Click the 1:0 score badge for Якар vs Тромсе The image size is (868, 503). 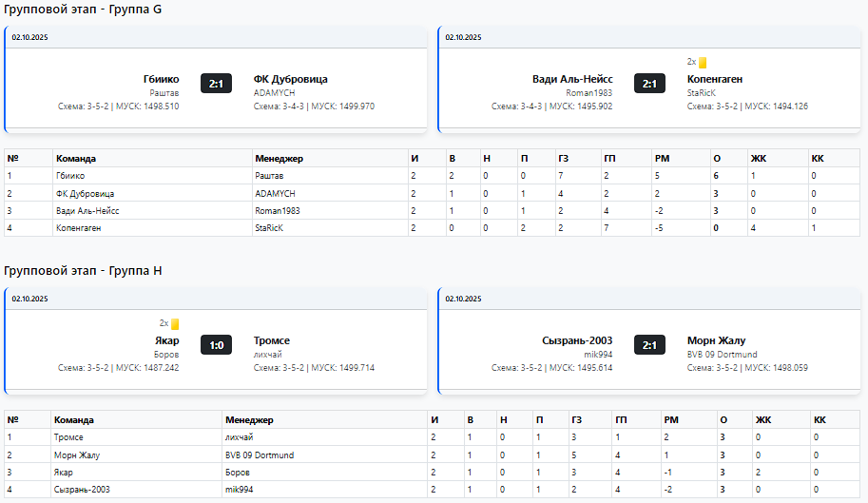coord(216,345)
